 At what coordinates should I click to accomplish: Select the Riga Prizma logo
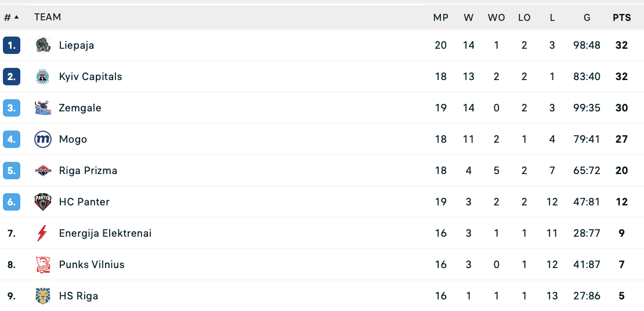(x=43, y=171)
